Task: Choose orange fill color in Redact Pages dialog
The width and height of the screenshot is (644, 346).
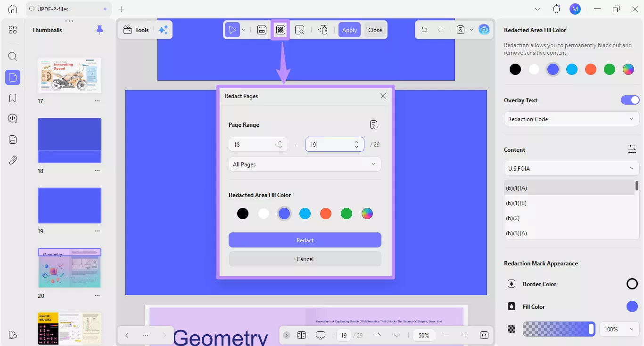Action: click(x=325, y=214)
